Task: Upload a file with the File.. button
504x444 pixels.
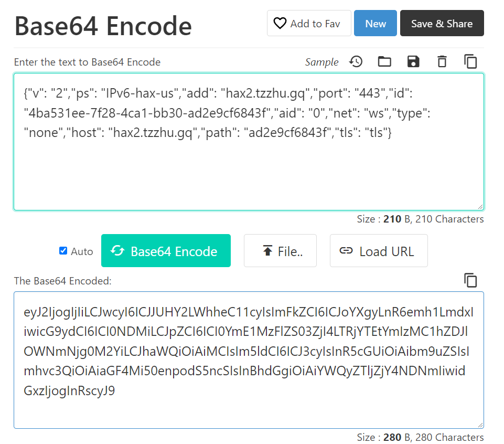Action: pos(280,251)
